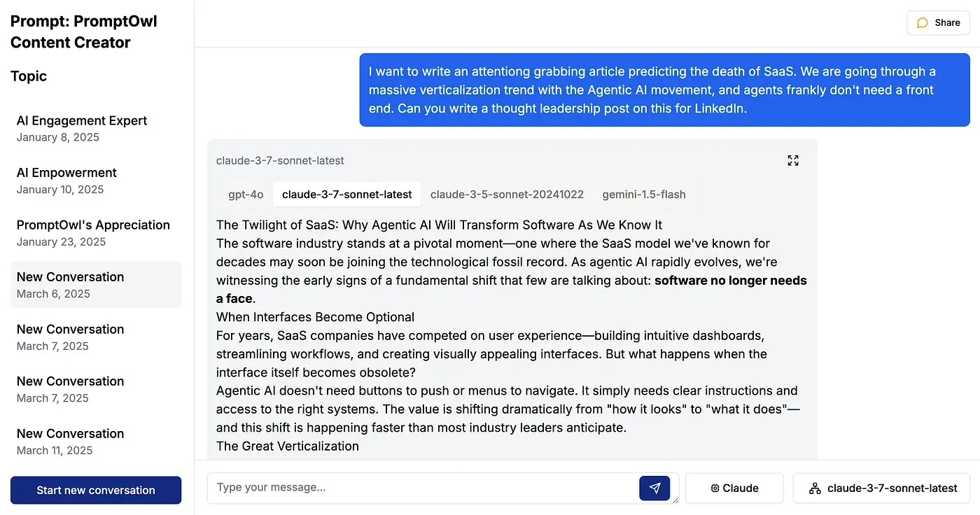
Task: Click the expand fullscreen icon on response
Action: (x=792, y=161)
